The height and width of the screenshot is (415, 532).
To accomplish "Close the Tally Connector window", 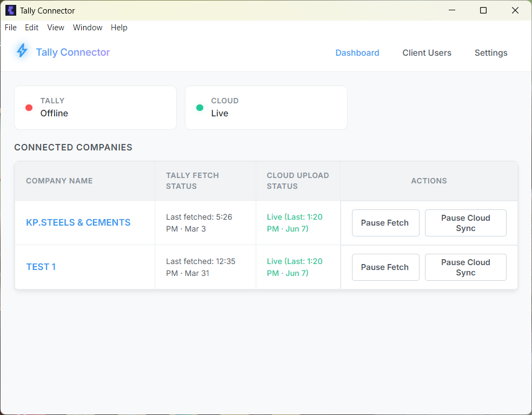I will [515, 10].
